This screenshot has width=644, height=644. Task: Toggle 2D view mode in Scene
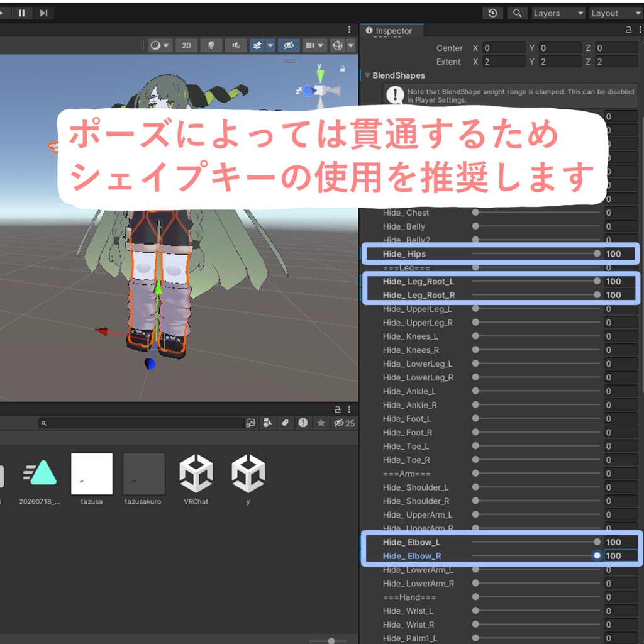(186, 45)
